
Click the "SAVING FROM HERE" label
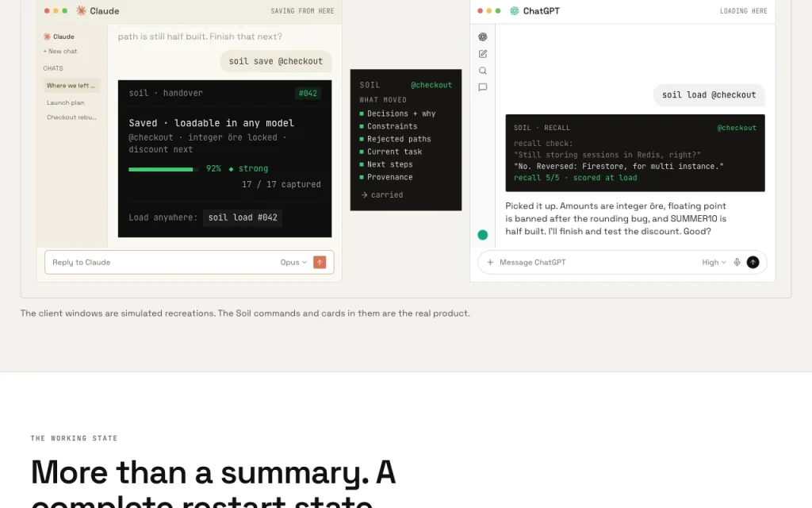302,11
